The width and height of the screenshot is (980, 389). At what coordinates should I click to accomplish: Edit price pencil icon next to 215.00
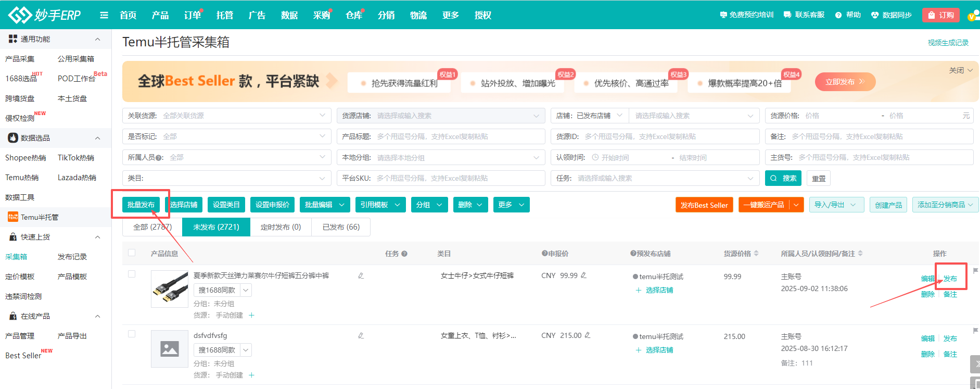tap(588, 335)
